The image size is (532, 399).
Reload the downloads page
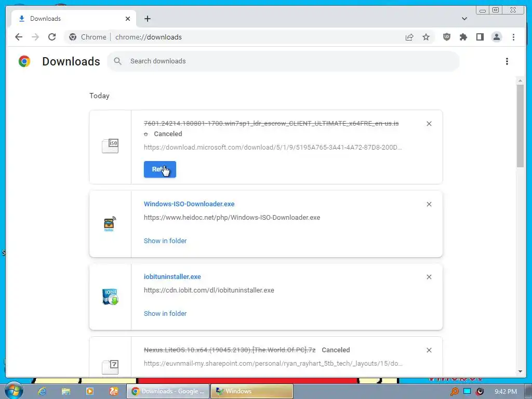coord(52,37)
